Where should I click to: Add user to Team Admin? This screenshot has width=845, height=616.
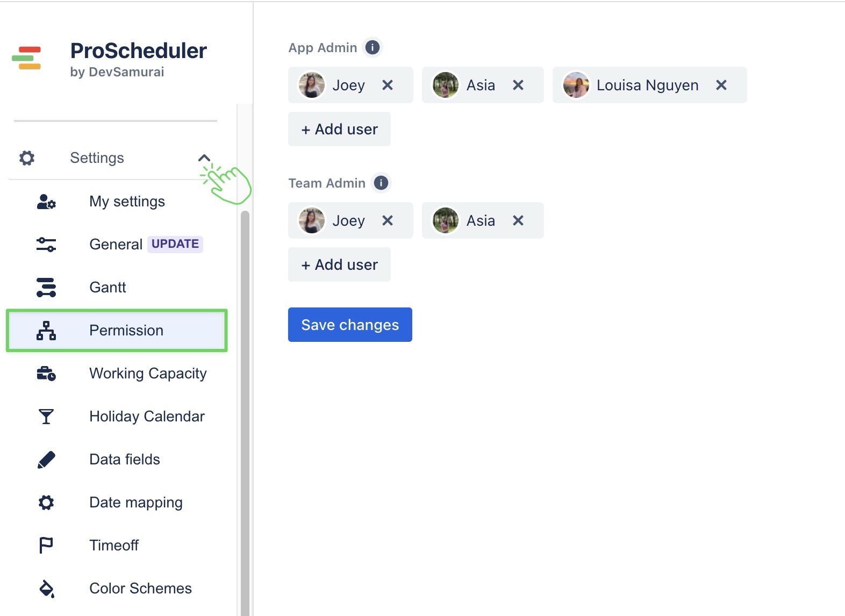(x=339, y=264)
